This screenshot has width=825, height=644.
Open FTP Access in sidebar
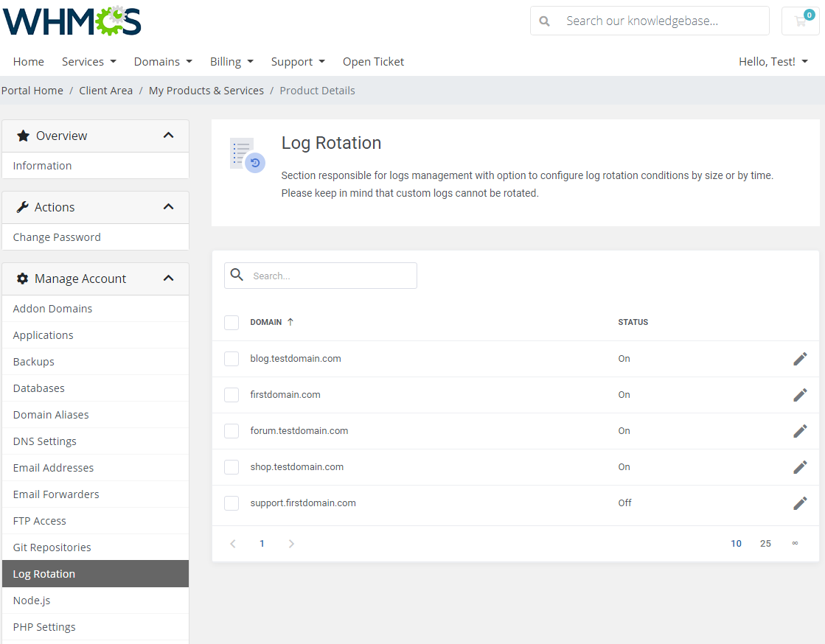pos(95,521)
